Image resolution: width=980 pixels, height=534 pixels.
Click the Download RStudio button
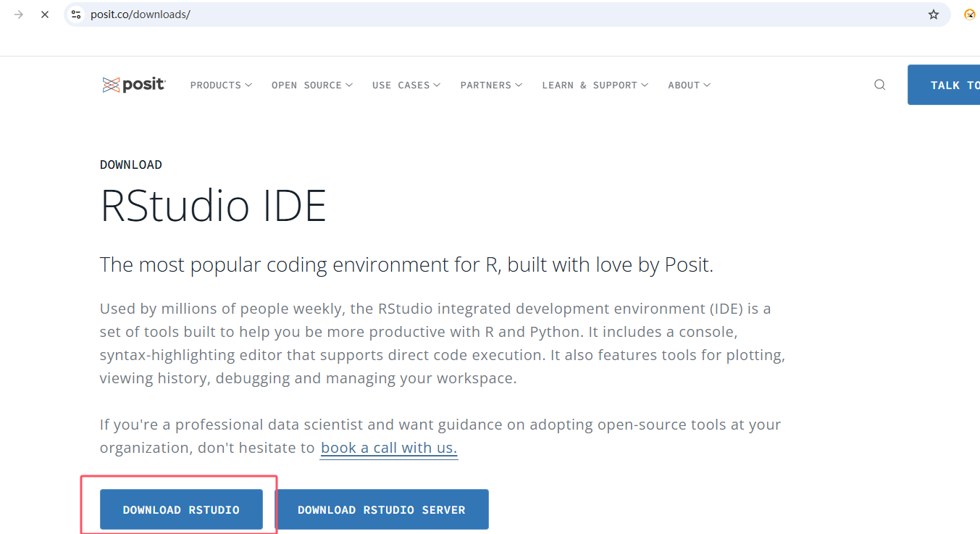coord(181,509)
